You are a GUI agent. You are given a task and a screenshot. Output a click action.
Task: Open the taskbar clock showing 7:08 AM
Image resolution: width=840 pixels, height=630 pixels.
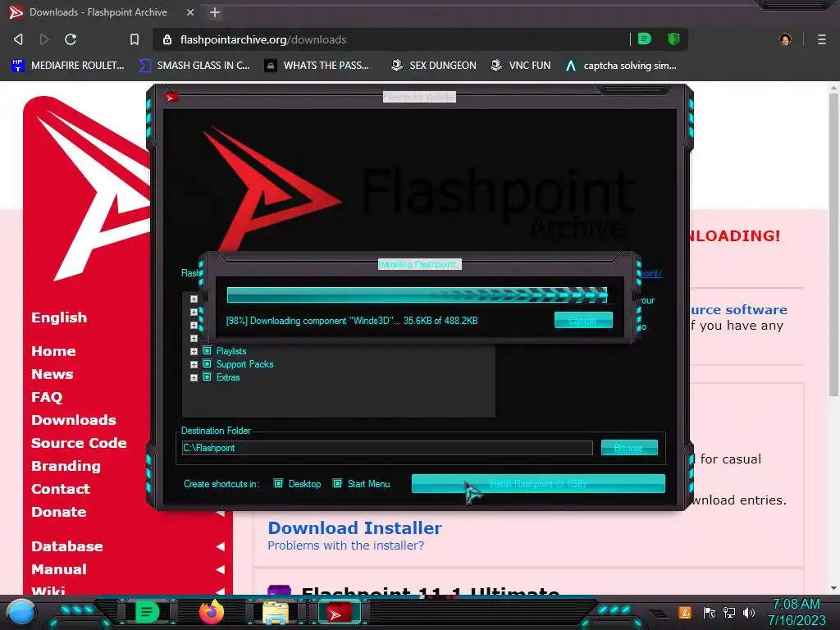pos(796,612)
